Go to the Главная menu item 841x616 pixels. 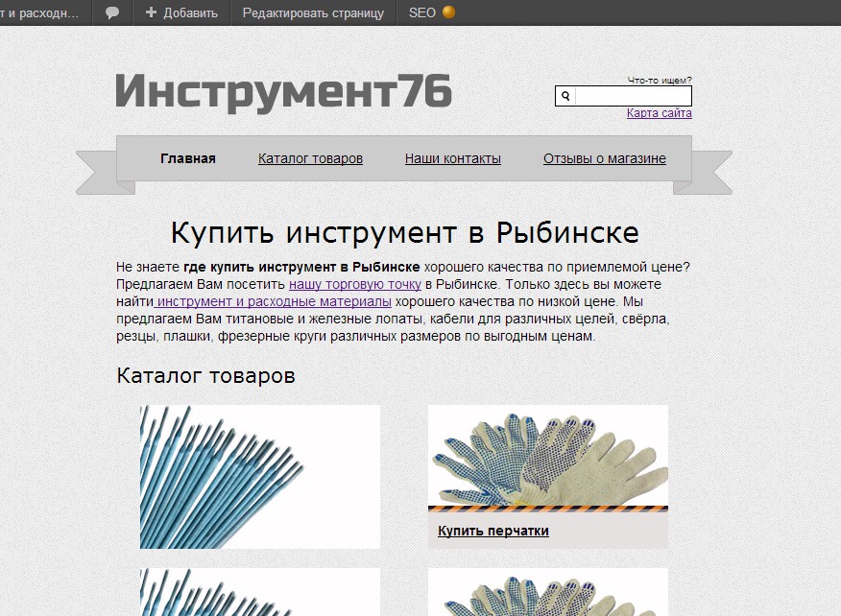pyautogui.click(x=188, y=158)
